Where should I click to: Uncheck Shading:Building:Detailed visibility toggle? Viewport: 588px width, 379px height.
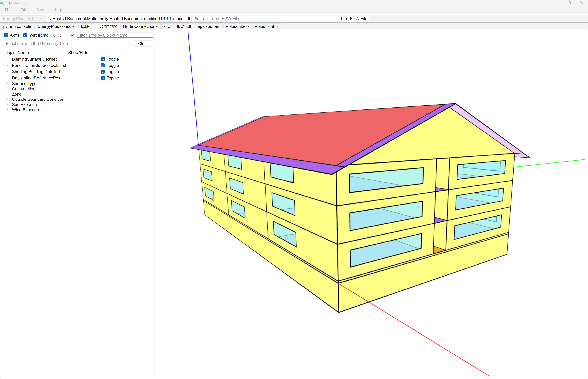(x=103, y=72)
